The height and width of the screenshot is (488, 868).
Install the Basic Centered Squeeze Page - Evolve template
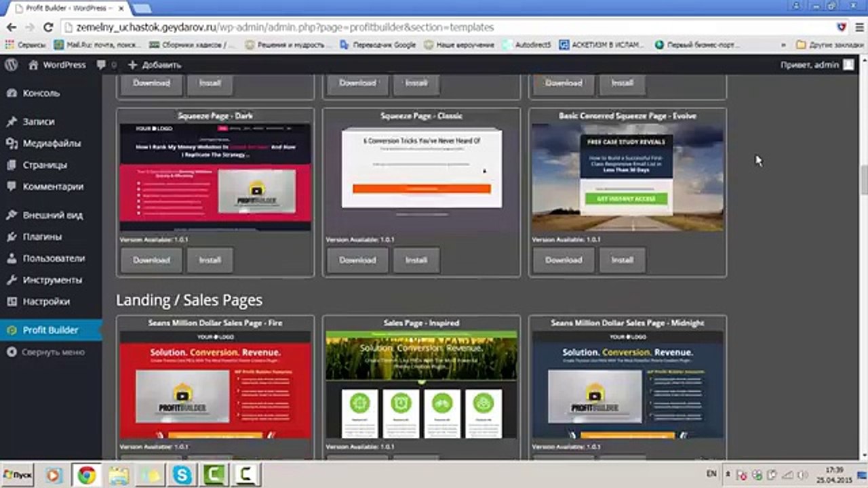pos(622,260)
